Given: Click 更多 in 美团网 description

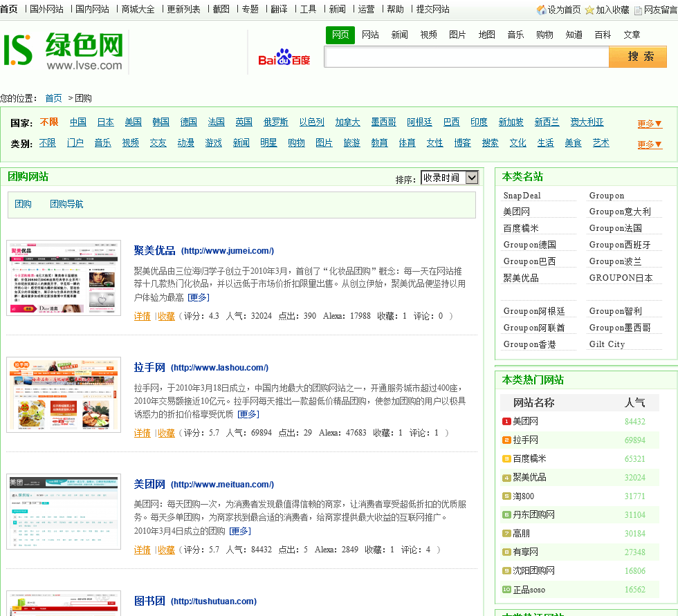Looking at the screenshot, I should point(240,531).
